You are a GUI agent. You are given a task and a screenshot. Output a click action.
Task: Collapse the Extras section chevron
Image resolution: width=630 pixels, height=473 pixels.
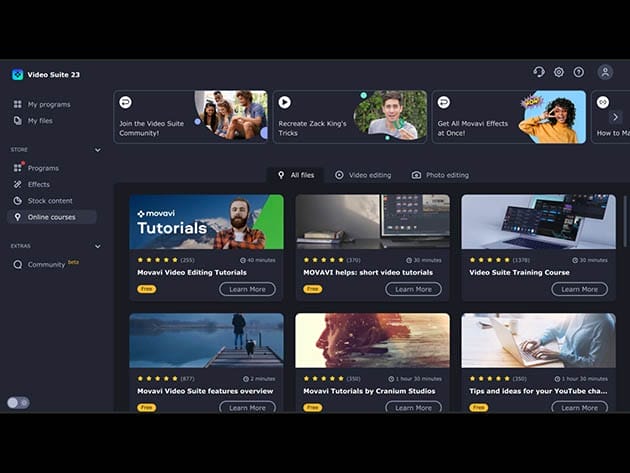(x=97, y=246)
